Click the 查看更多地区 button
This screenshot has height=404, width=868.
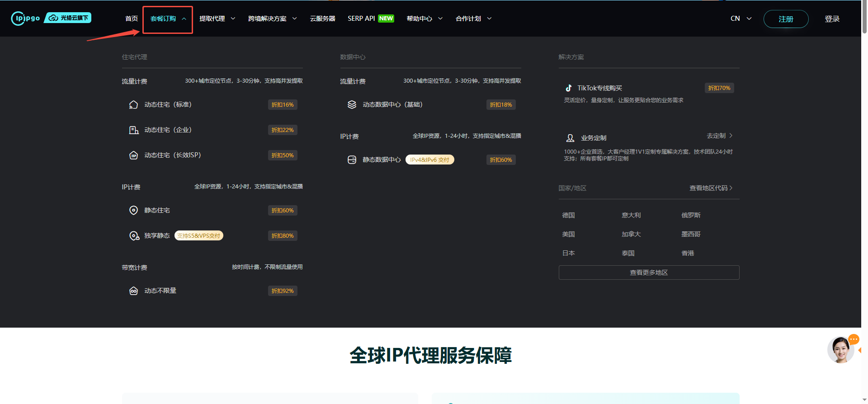click(x=649, y=272)
